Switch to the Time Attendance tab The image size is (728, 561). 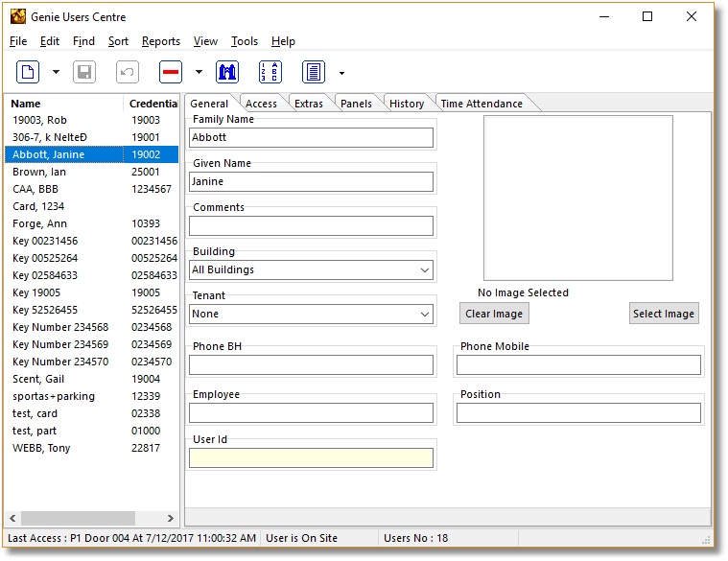click(x=481, y=104)
